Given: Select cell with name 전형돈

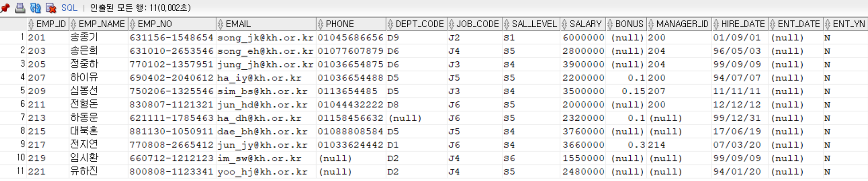Looking at the screenshot, I should click(98, 105).
